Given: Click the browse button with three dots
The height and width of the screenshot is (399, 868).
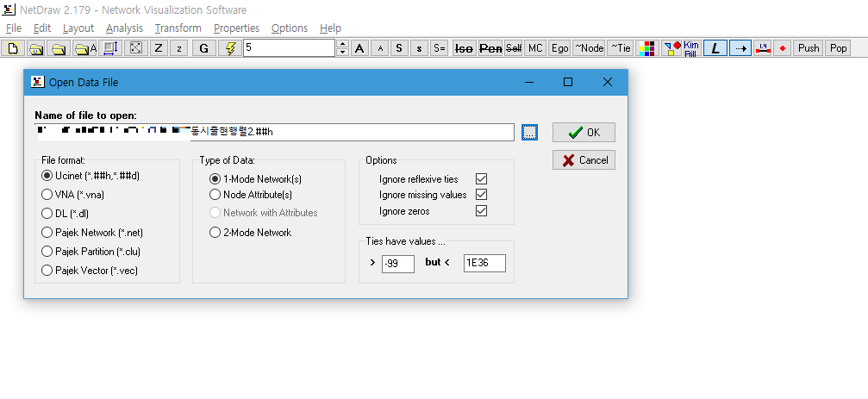Looking at the screenshot, I should point(530,132).
